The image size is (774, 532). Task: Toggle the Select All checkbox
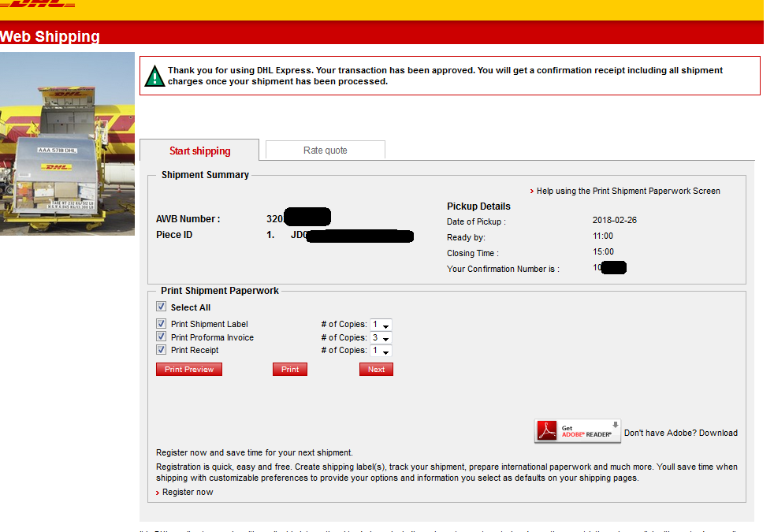click(162, 307)
